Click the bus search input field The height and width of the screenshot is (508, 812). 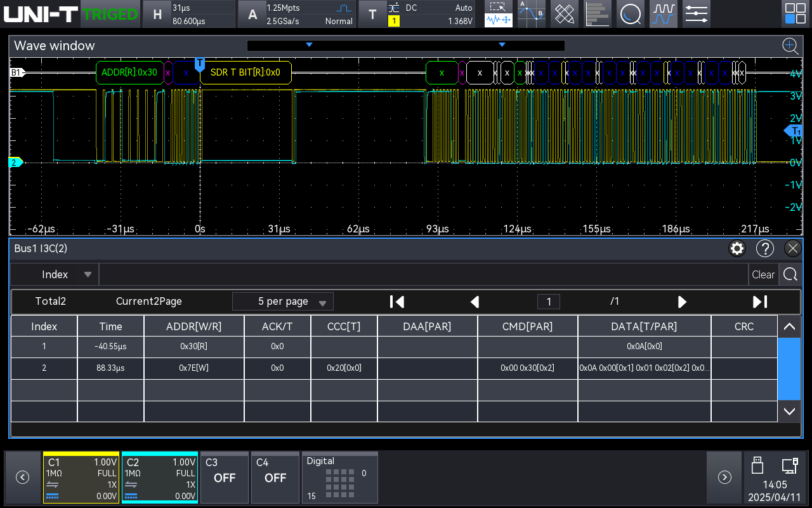click(424, 274)
